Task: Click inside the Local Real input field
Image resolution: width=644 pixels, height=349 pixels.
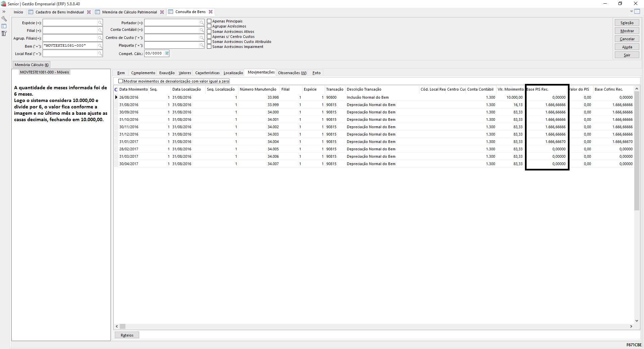Action: (x=70, y=54)
